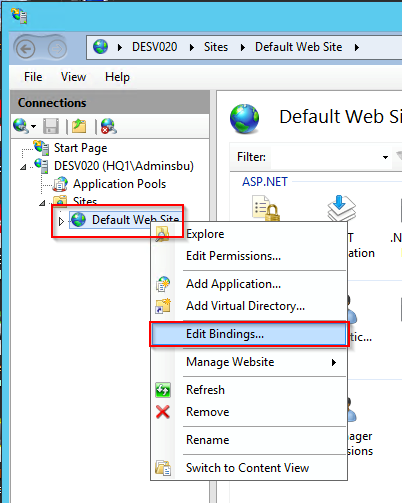Click breadcrumb arrow after Default Web Site
Viewport: 402px width, 503px height.
tap(357, 47)
